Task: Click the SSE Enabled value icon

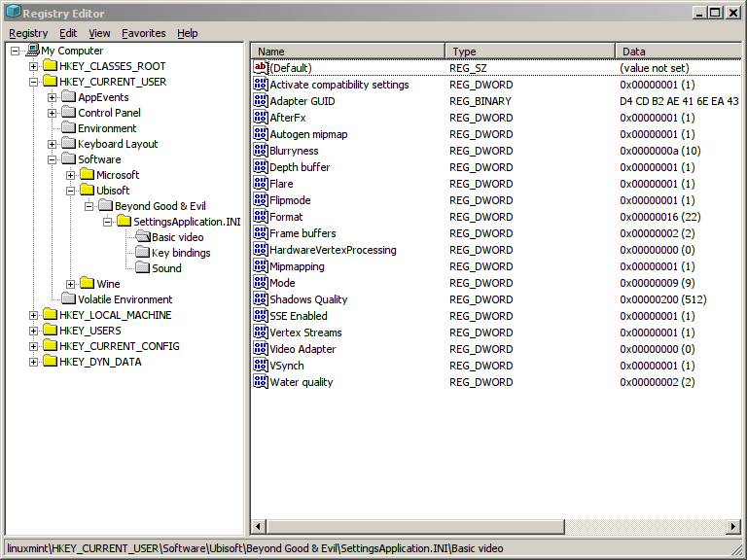Action: click(x=261, y=315)
